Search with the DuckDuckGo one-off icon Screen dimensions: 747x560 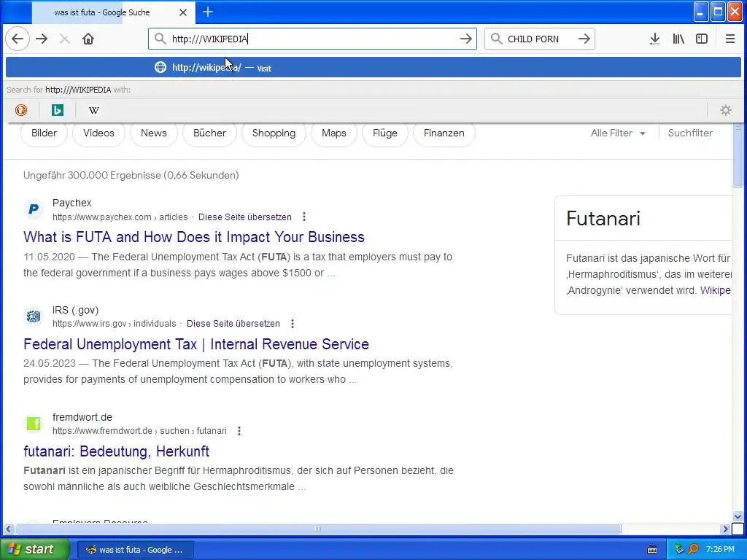pyautogui.click(x=21, y=110)
